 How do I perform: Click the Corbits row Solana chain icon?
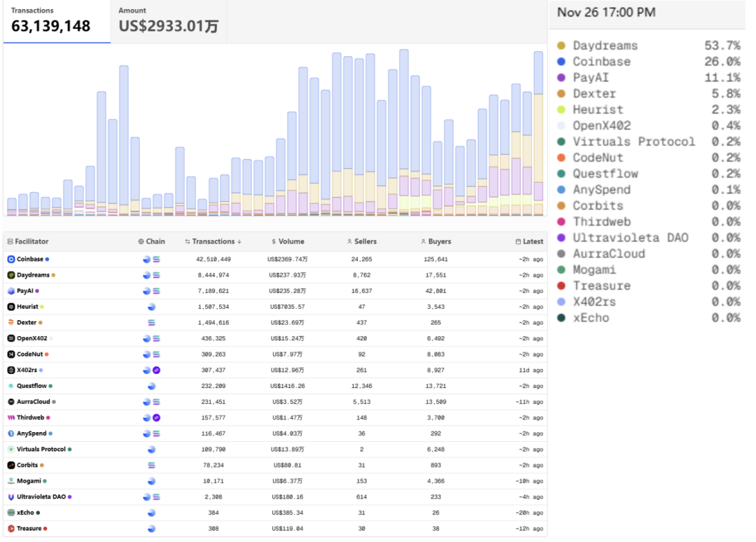click(152, 465)
